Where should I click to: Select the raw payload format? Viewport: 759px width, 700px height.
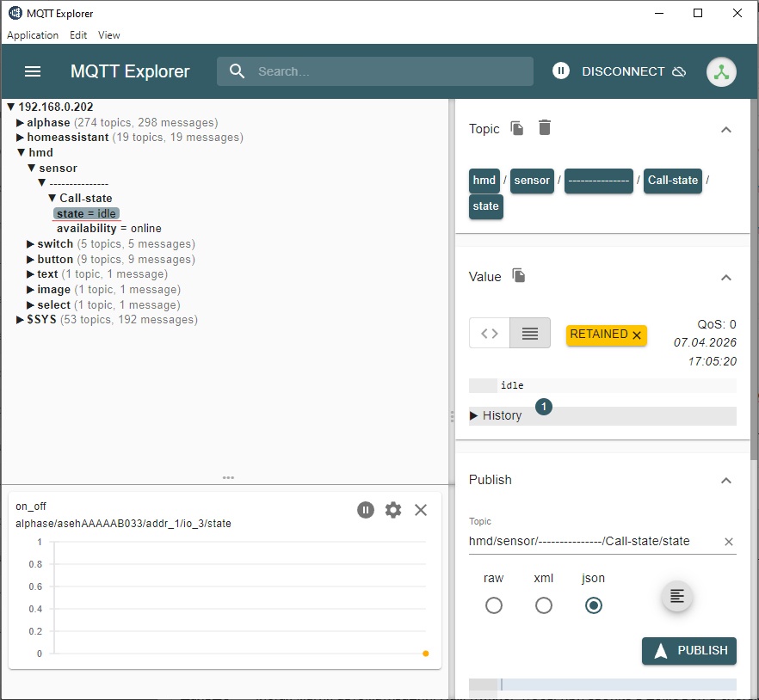pyautogui.click(x=493, y=605)
